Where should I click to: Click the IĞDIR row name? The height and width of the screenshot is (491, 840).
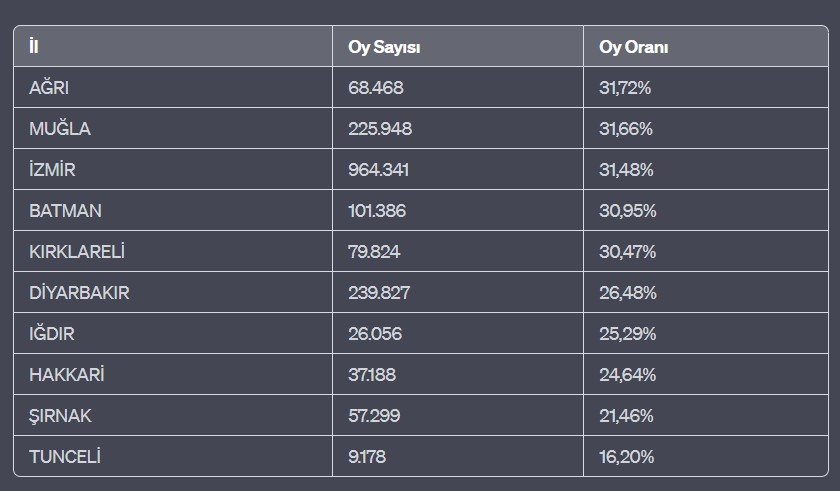52,334
